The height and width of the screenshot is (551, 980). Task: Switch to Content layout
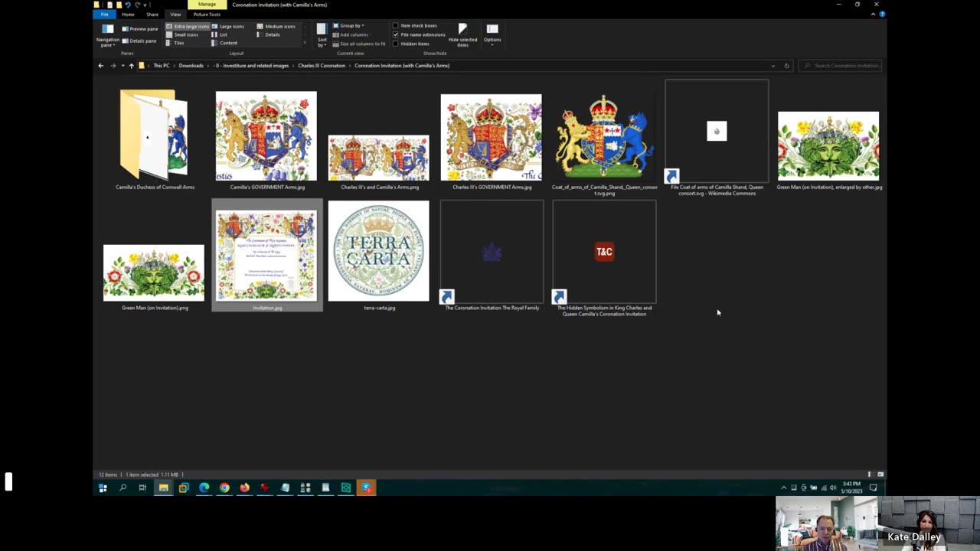tap(225, 43)
